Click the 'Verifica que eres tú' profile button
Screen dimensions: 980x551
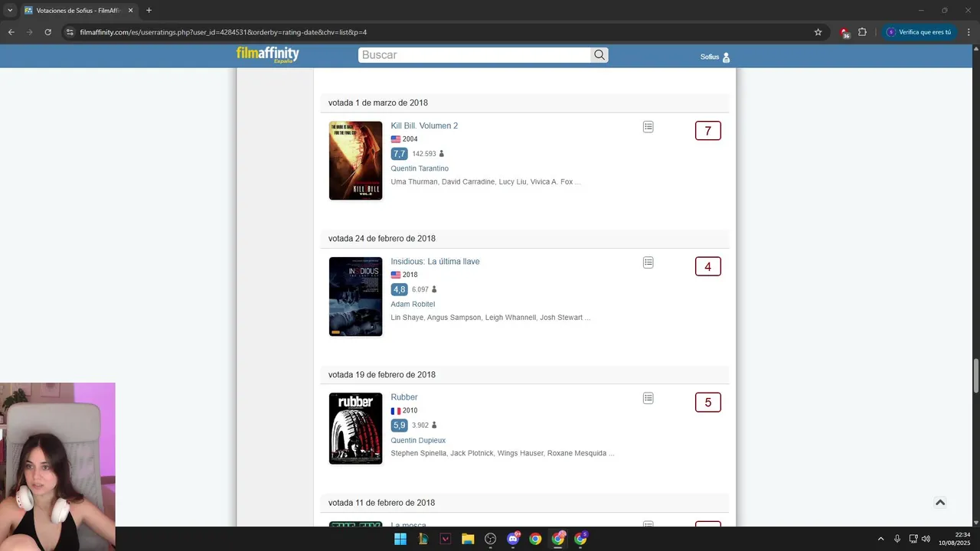point(919,32)
